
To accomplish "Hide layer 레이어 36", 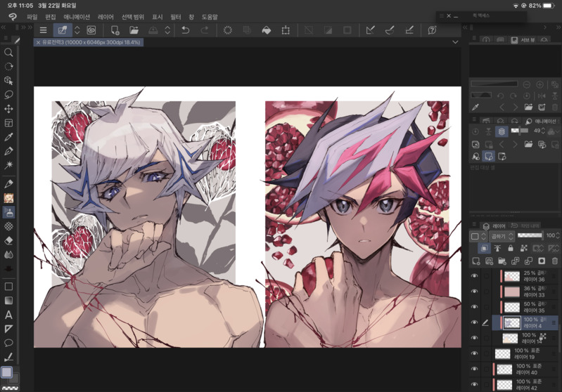I will pos(475,276).
